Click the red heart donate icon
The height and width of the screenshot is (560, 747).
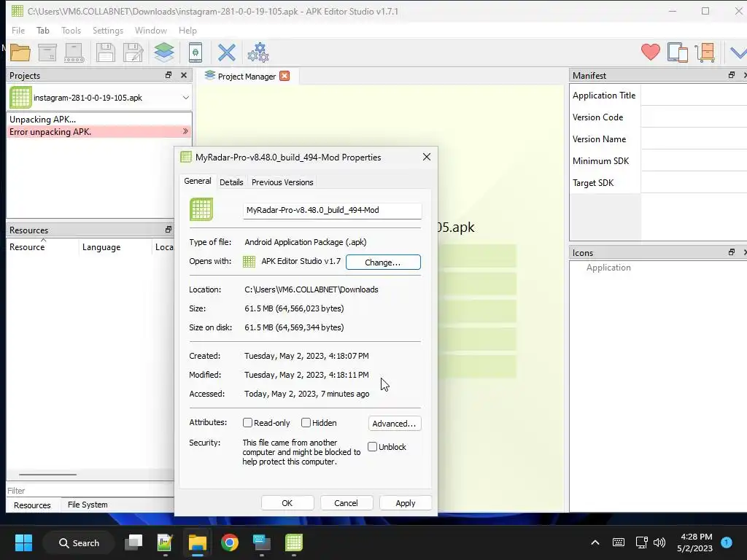650,52
